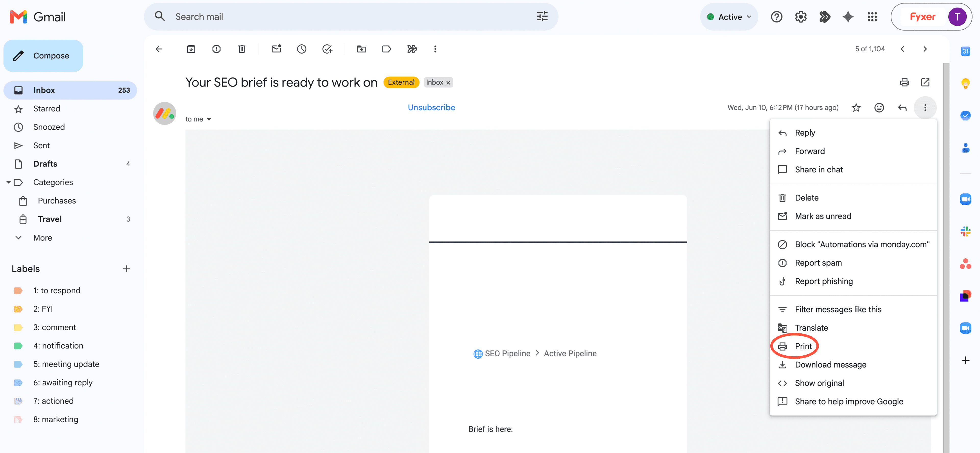980x453 pixels.
Task: Open email in new window
Action: coord(925,82)
